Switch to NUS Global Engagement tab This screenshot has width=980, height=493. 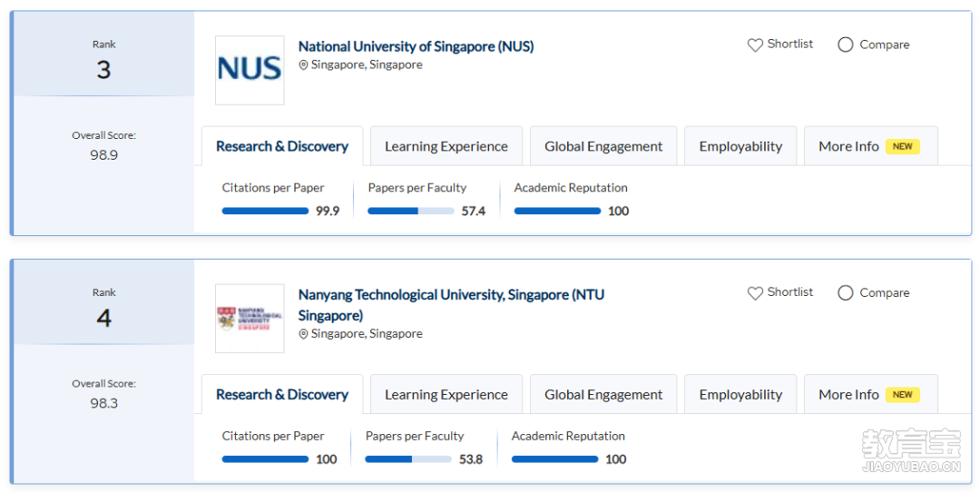(x=603, y=146)
